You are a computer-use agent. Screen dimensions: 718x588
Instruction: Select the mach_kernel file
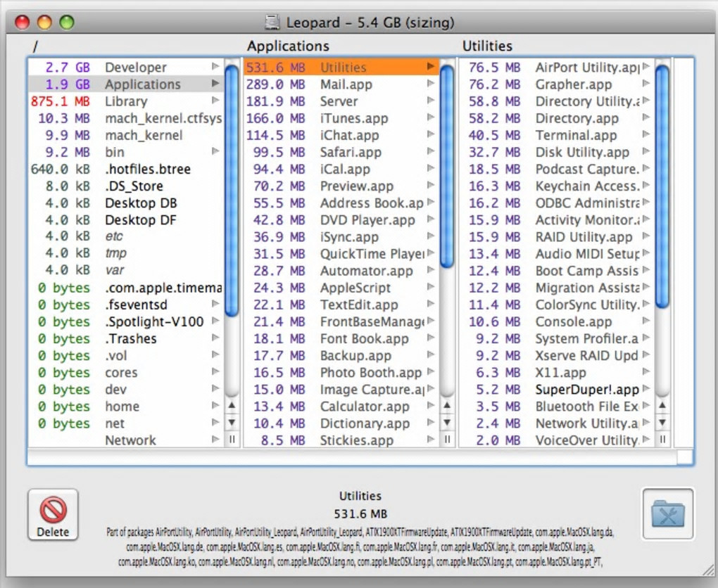pos(144,135)
